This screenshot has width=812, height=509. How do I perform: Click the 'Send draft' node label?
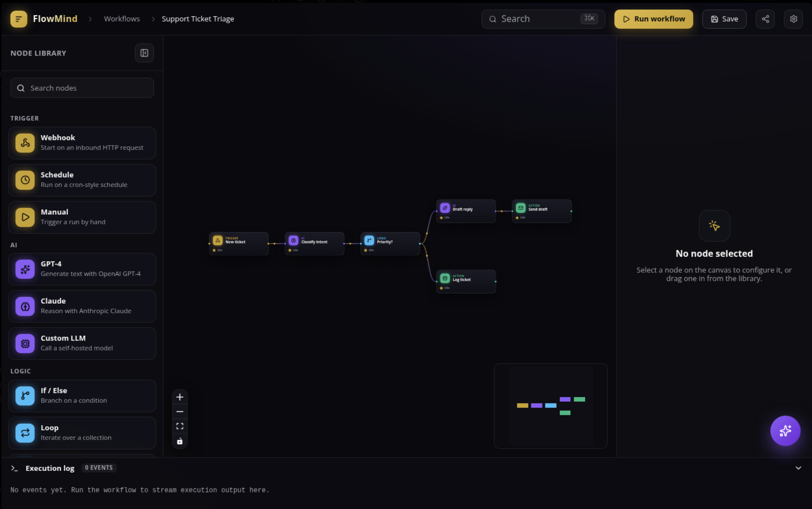pos(538,209)
